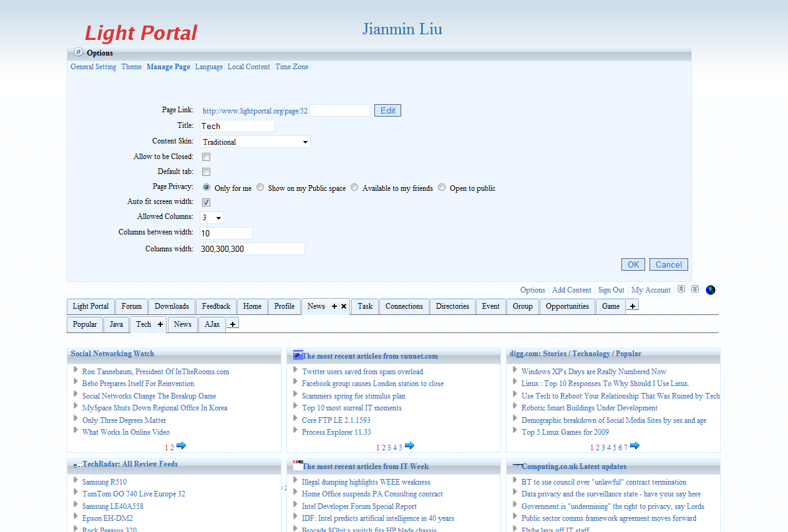Open the My Account link
The width and height of the screenshot is (788, 532).
point(651,290)
